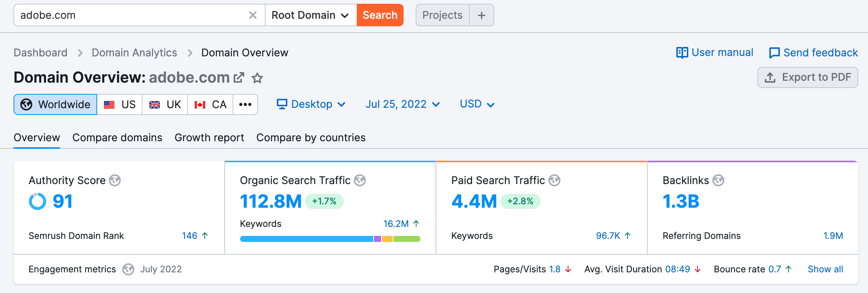Click the Authority Score 91 value
868x293 pixels.
click(x=63, y=201)
